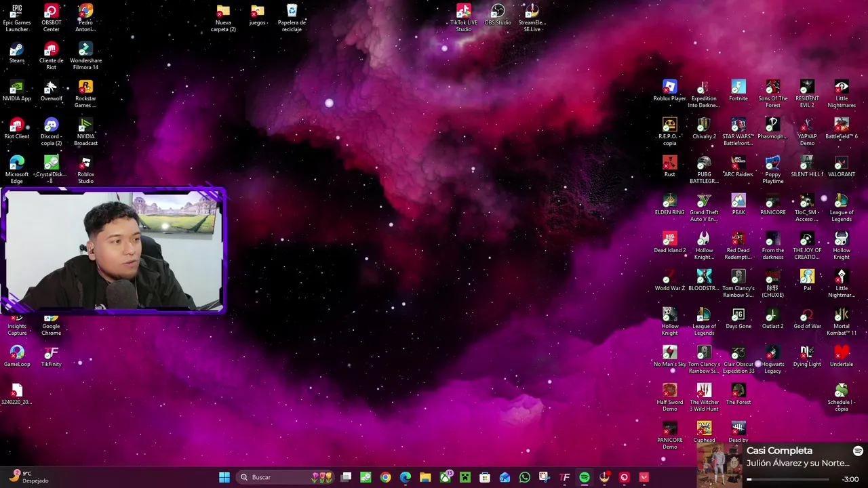Select Grand Theft Auto V icon
868x488 pixels.
pyautogui.click(x=704, y=207)
